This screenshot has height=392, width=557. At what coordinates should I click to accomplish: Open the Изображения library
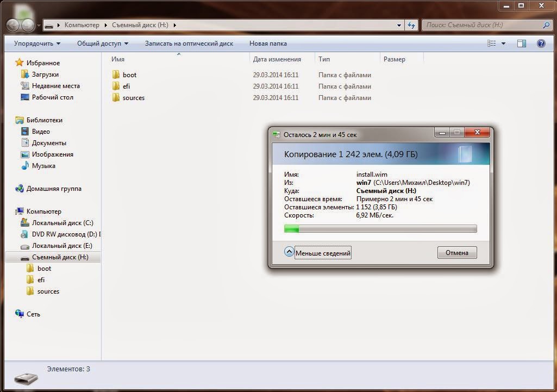[47, 154]
